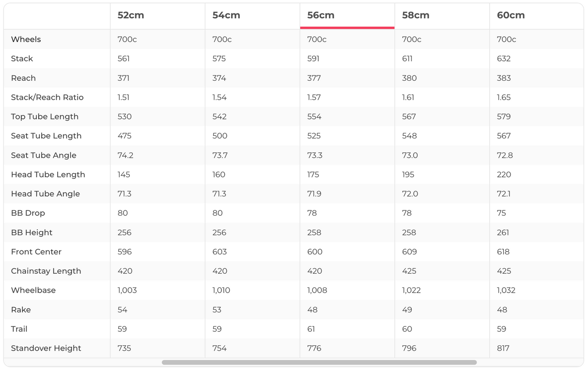Click the 591 stack value cell
The height and width of the screenshot is (371, 588).
tap(313, 59)
